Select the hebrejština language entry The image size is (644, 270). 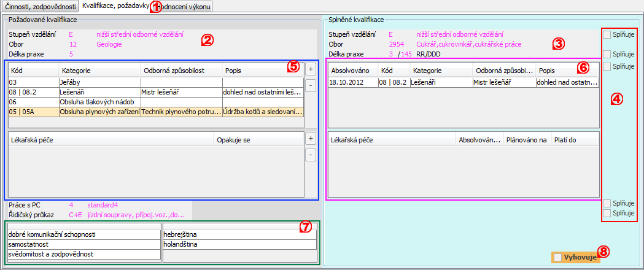coord(239,234)
